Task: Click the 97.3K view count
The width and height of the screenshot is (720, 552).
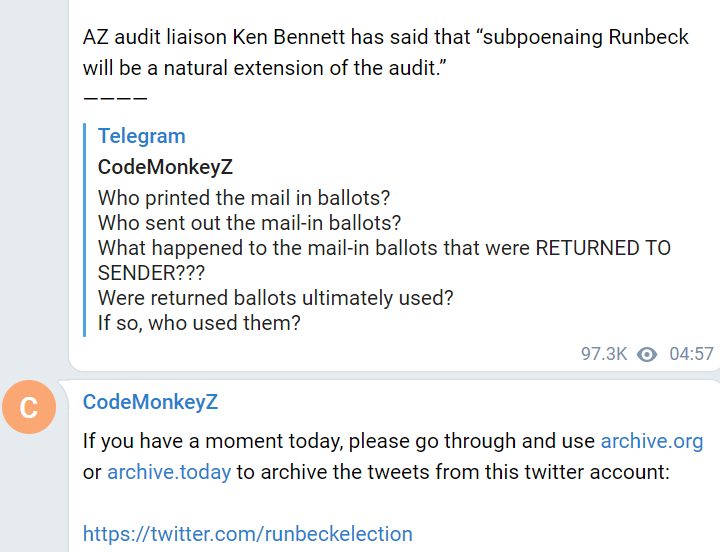Action: point(604,354)
